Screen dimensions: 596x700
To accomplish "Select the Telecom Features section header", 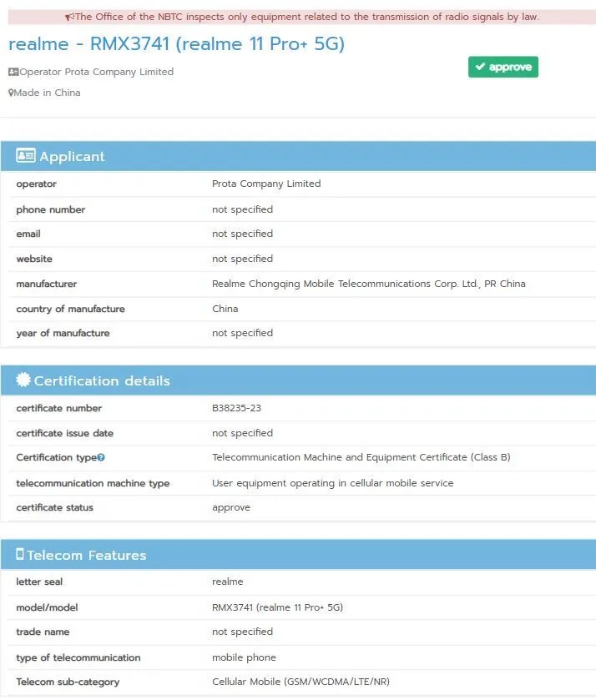I will (x=298, y=555).
